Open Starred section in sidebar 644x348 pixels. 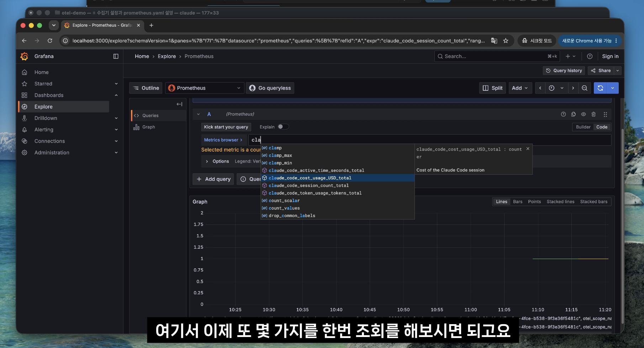point(43,84)
